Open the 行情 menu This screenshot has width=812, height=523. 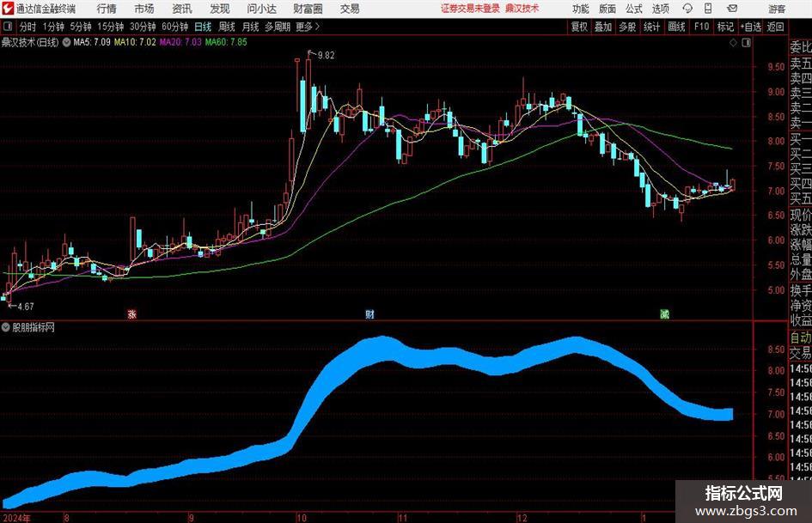[x=107, y=9]
